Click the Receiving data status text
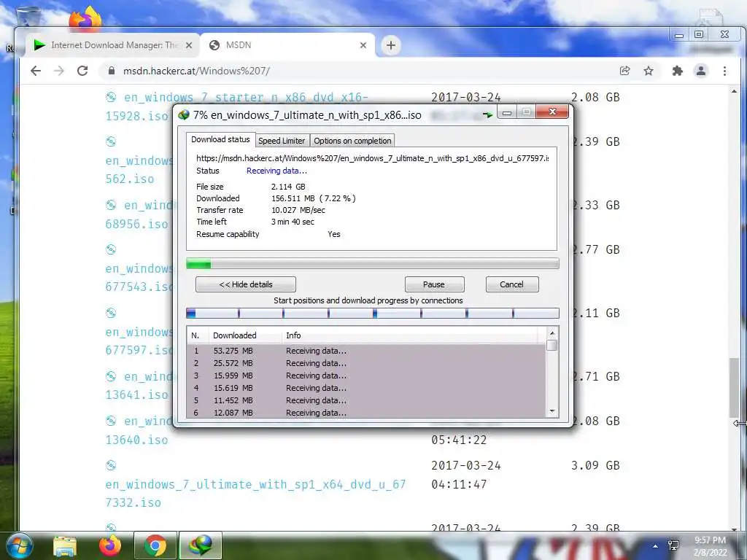This screenshot has height=560, width=747. pyautogui.click(x=276, y=171)
